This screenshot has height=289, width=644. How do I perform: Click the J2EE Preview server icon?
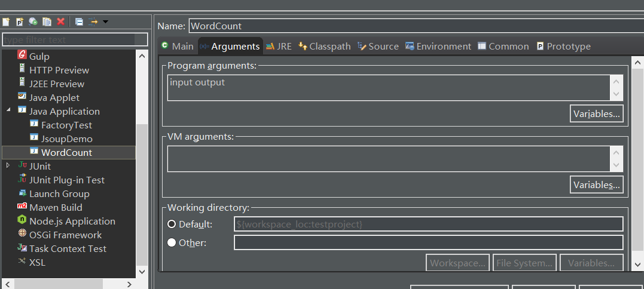tap(22, 82)
